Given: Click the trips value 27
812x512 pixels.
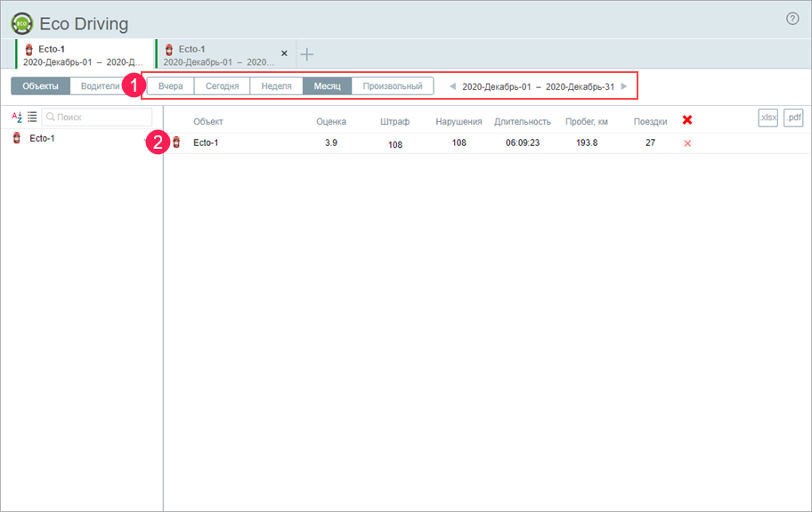Looking at the screenshot, I should (x=651, y=142).
